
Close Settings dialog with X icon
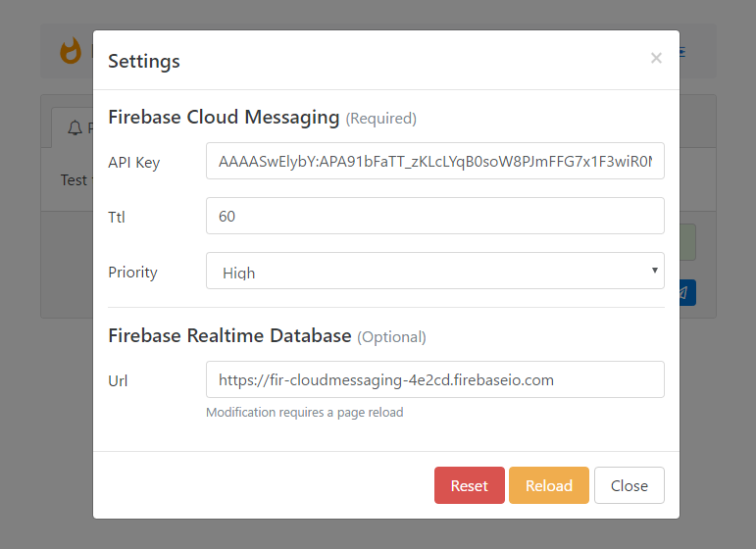(656, 58)
